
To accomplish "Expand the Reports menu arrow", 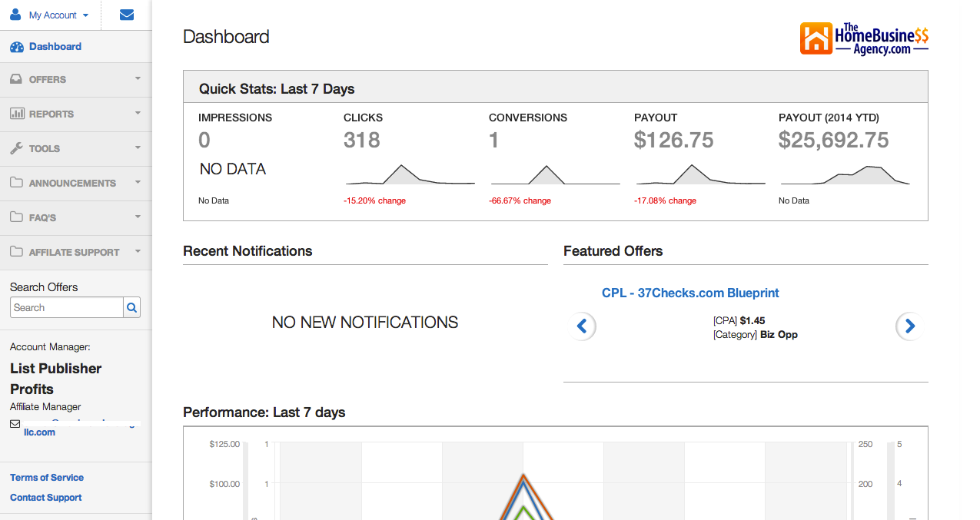I will tap(138, 113).
